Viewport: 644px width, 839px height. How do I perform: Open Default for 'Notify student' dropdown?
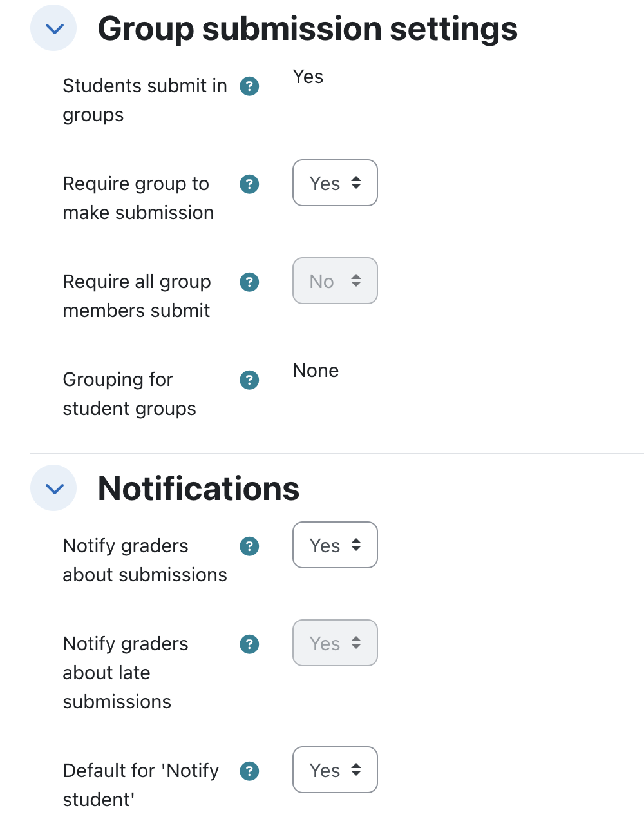pos(335,770)
